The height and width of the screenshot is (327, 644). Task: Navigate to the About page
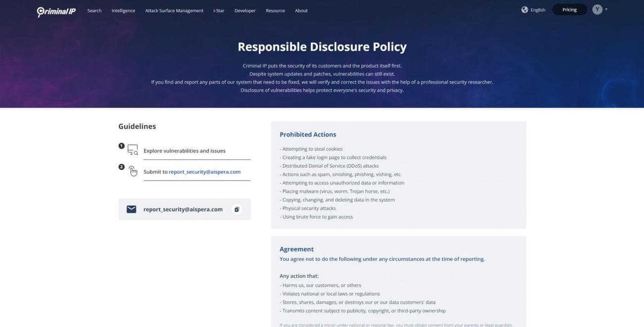(301, 10)
